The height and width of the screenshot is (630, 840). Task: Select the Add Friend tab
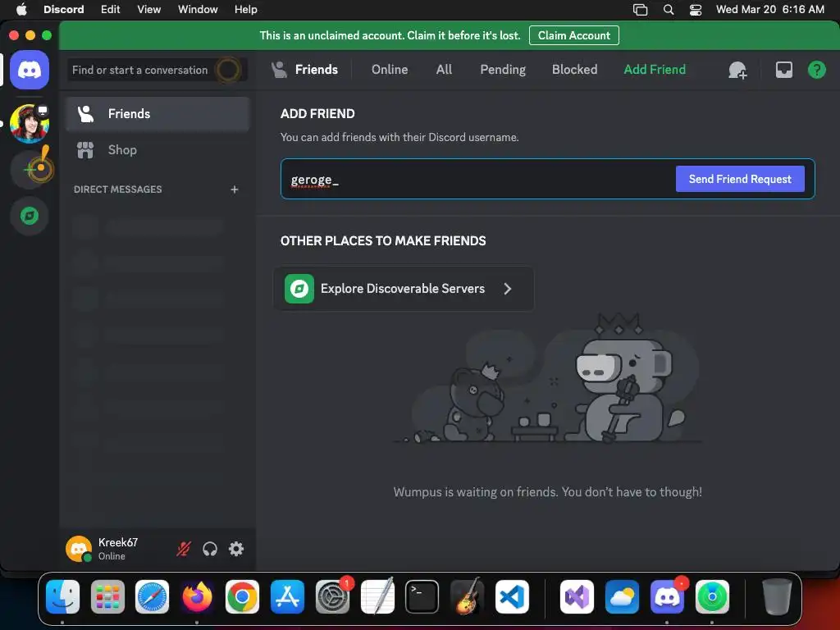655,70
